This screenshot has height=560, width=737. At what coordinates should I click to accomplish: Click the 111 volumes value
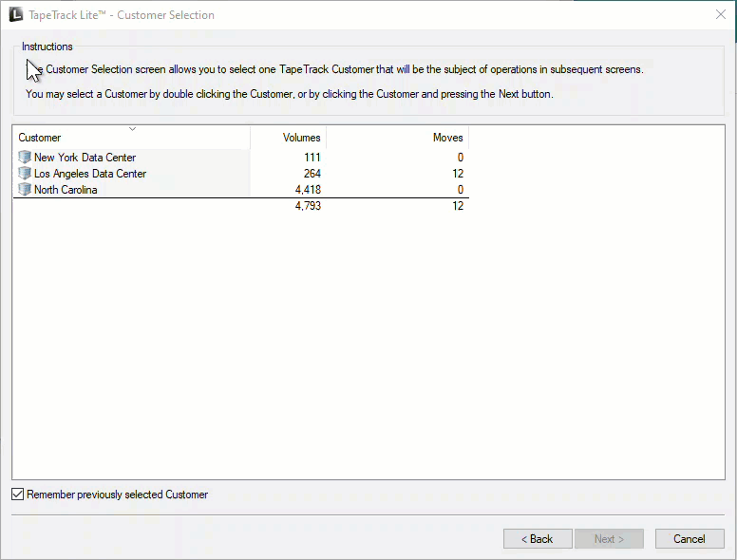click(312, 157)
